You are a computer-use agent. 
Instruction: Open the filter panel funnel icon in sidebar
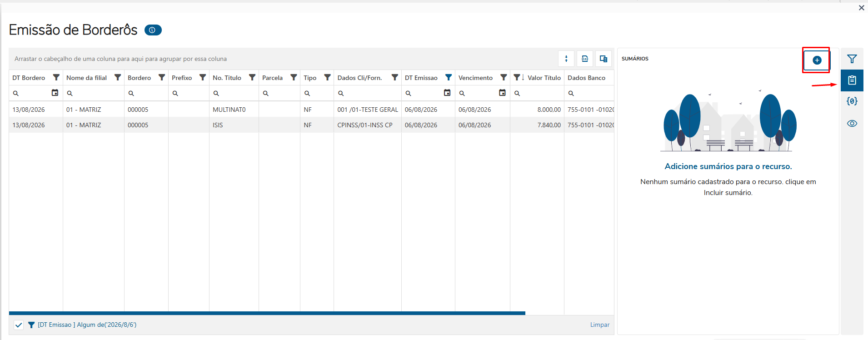pos(852,59)
